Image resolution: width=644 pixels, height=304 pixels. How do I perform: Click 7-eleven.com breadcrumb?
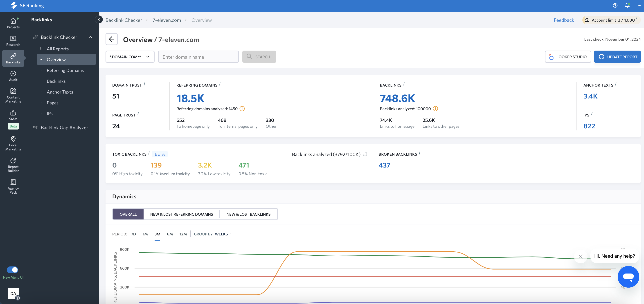coord(167,20)
